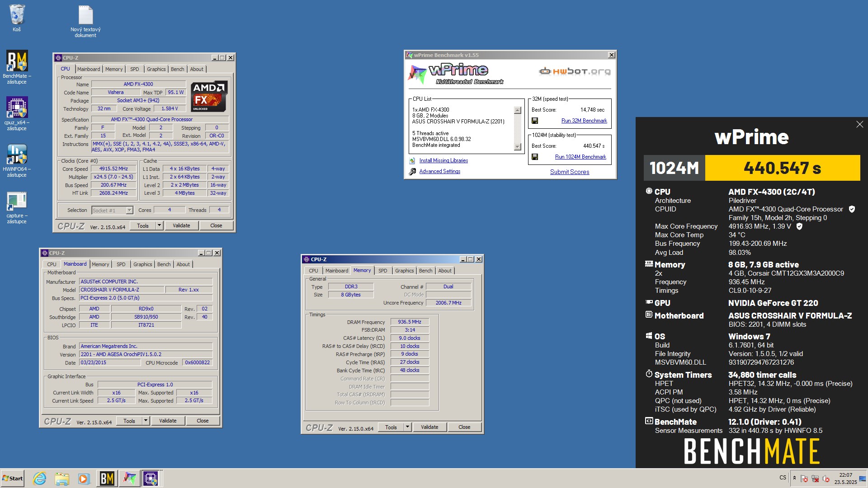Show hidden tray icons arrow
Screen dimensions: 868x488
[x=794, y=478]
